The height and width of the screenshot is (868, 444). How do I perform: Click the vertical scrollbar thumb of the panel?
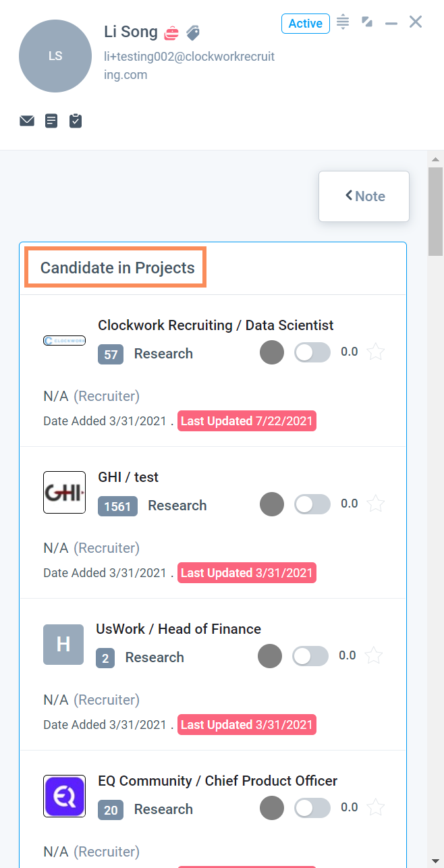(x=435, y=211)
